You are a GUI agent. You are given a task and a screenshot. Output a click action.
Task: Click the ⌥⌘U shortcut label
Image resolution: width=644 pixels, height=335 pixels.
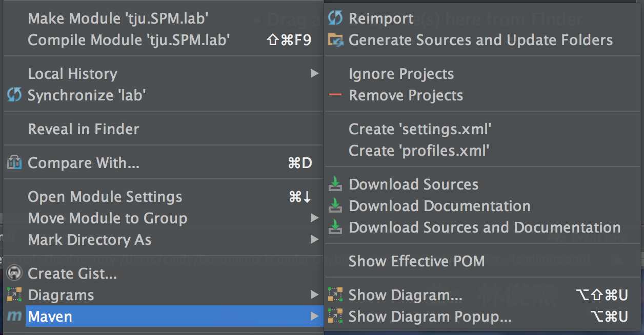(x=609, y=317)
